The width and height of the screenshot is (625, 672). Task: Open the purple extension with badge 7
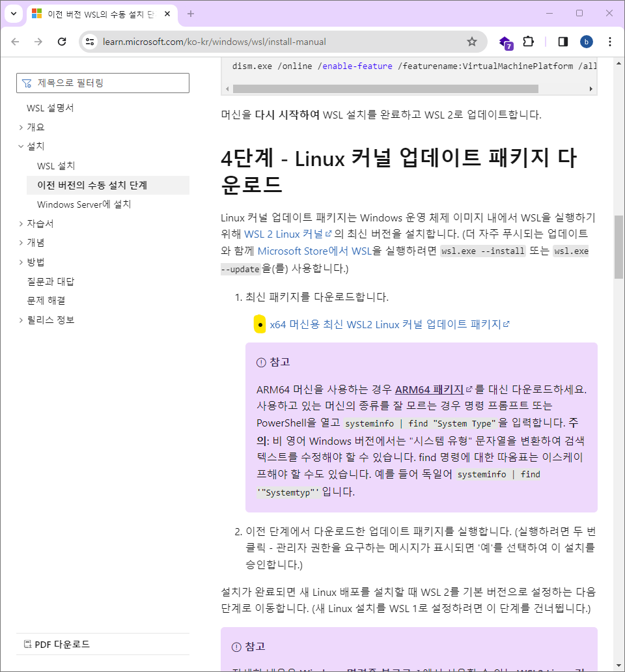tap(506, 42)
